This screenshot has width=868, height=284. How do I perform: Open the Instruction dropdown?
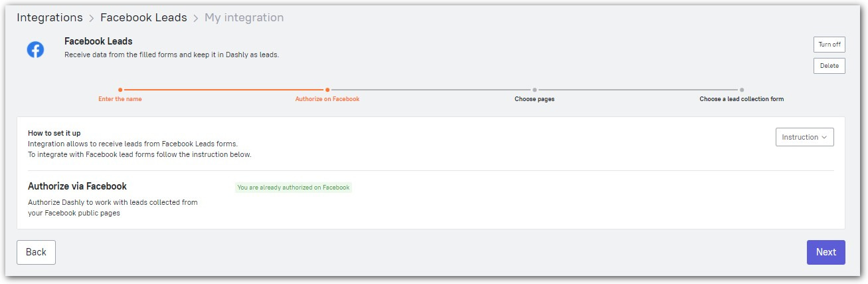pyautogui.click(x=804, y=137)
